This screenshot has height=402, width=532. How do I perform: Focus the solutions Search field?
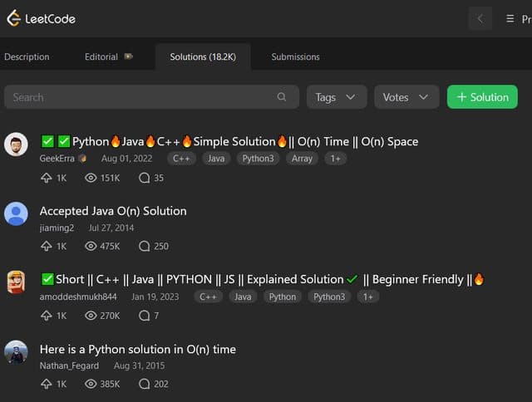tap(151, 97)
